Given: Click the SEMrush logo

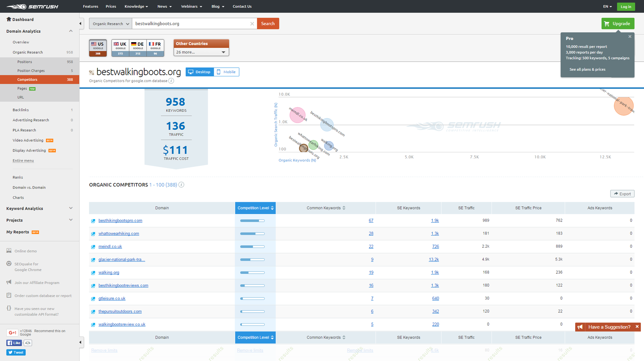Looking at the screenshot, I should [32, 6].
